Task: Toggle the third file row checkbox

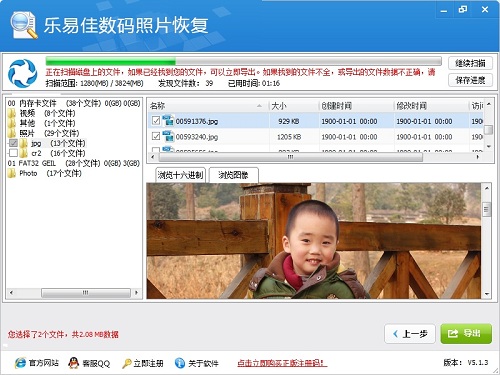Action: 156,150
